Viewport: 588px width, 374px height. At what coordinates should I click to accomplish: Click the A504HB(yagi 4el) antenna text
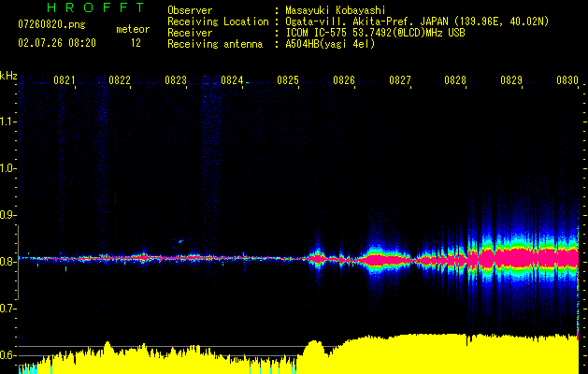(x=330, y=44)
